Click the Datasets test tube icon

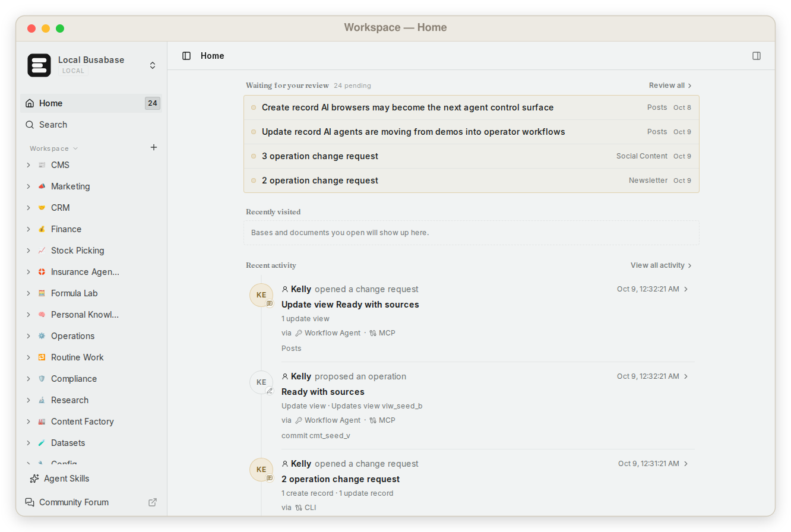tap(42, 443)
